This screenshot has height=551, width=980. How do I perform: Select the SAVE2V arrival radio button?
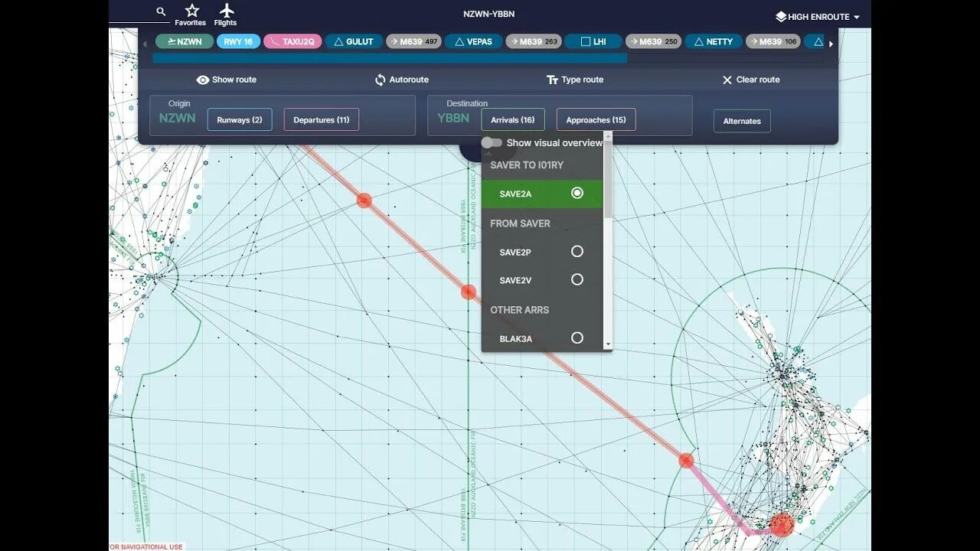(577, 279)
